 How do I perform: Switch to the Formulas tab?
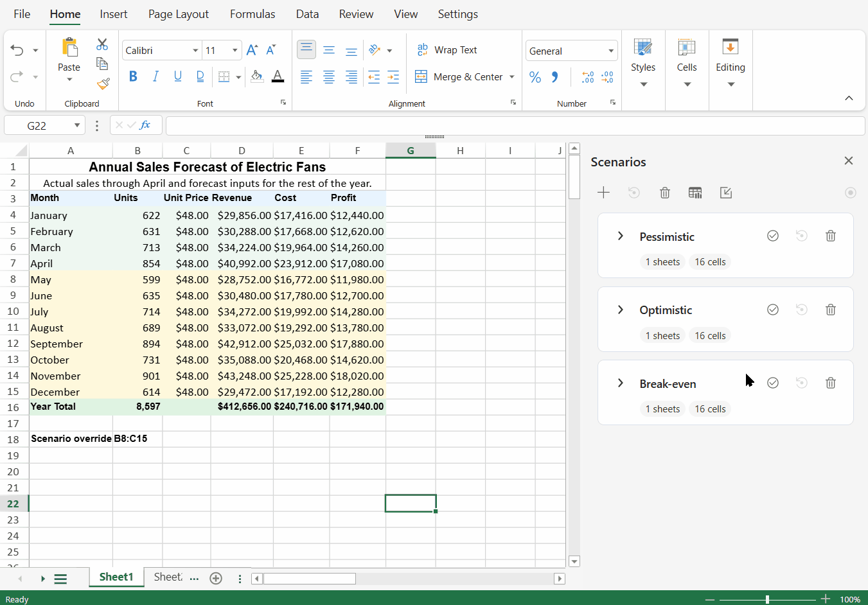(252, 14)
